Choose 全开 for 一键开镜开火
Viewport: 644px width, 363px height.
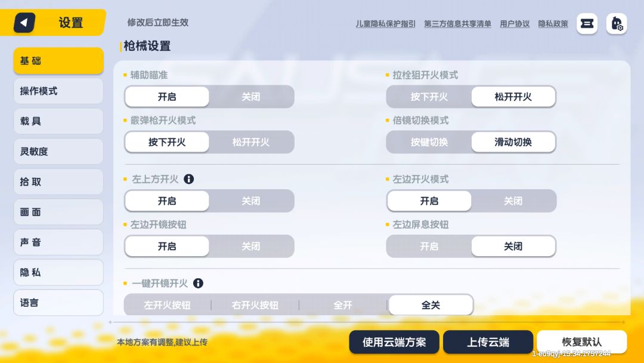(343, 305)
